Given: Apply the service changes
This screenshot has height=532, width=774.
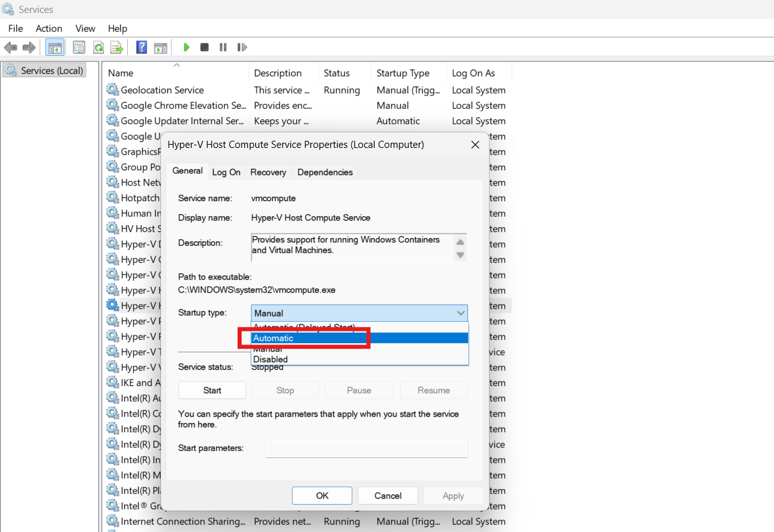Looking at the screenshot, I should point(453,495).
